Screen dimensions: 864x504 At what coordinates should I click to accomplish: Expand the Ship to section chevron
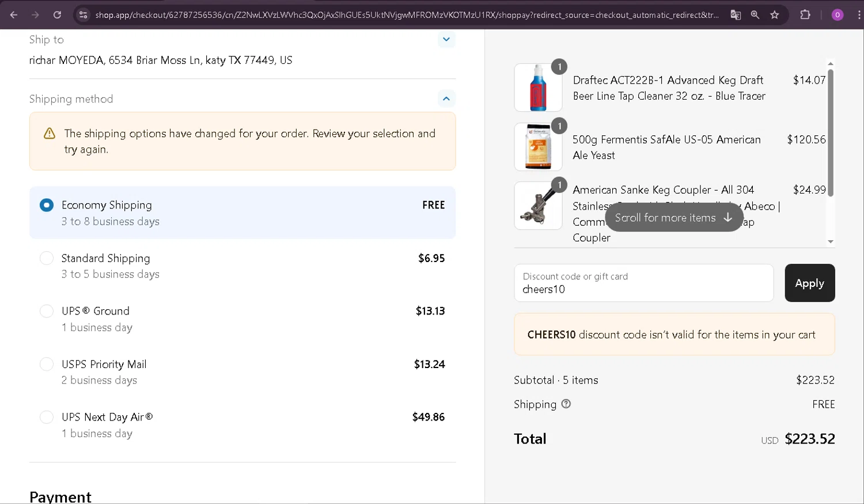click(x=446, y=39)
